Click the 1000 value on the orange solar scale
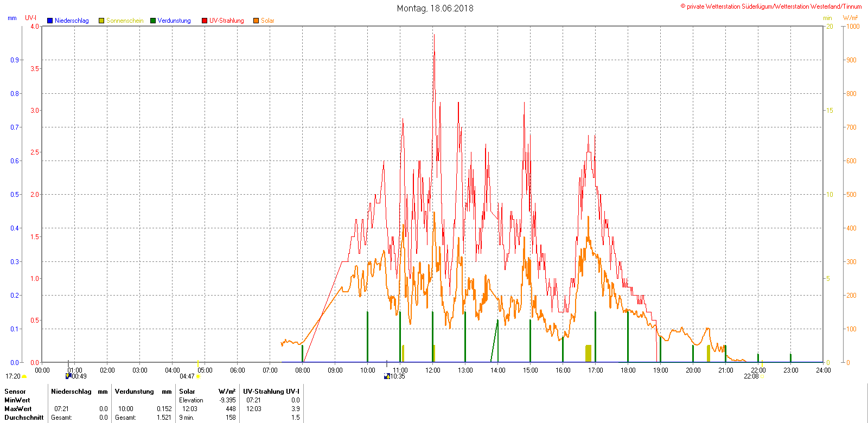868x423 pixels. [853, 27]
